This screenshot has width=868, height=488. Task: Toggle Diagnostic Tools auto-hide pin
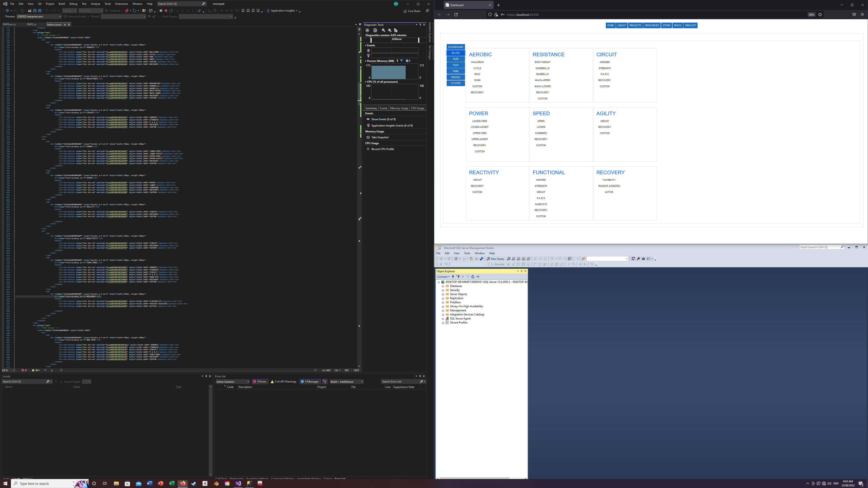tap(420, 25)
